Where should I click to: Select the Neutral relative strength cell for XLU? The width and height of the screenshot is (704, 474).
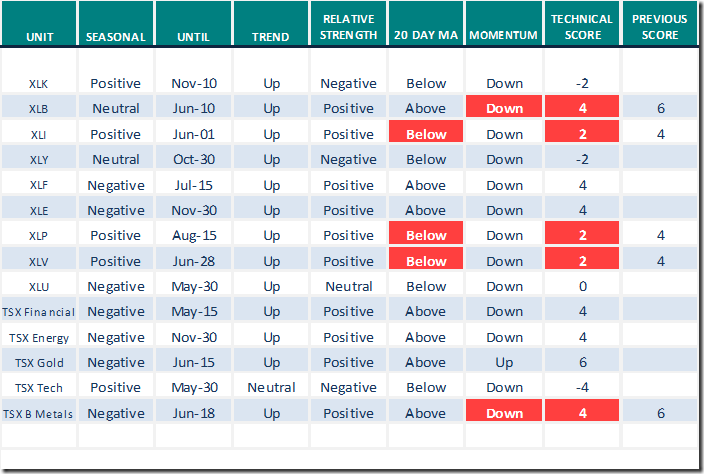click(x=349, y=286)
